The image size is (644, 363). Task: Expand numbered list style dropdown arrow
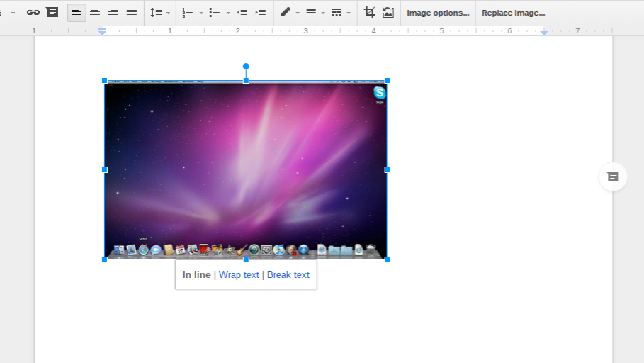[201, 13]
